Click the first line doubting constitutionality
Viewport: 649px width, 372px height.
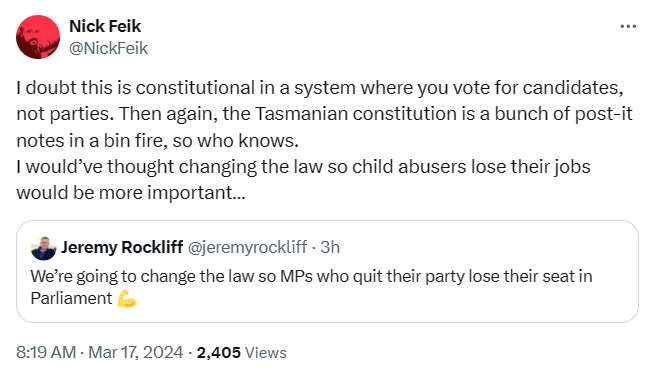point(320,88)
